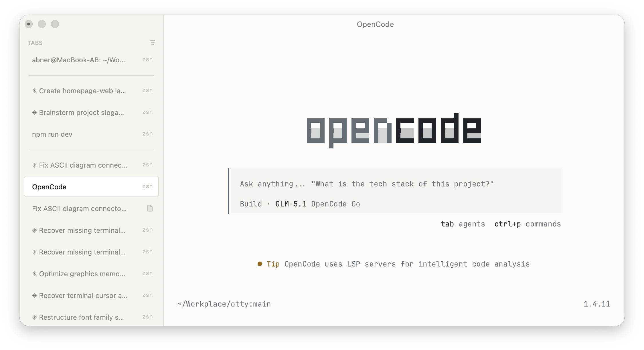Click the version number 1.4.11
This screenshot has width=644, height=350.
point(597,304)
